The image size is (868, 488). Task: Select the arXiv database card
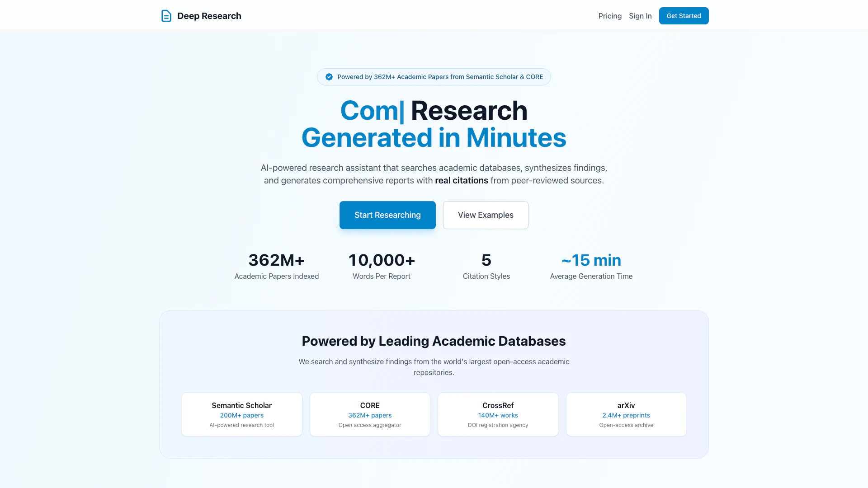(x=626, y=414)
